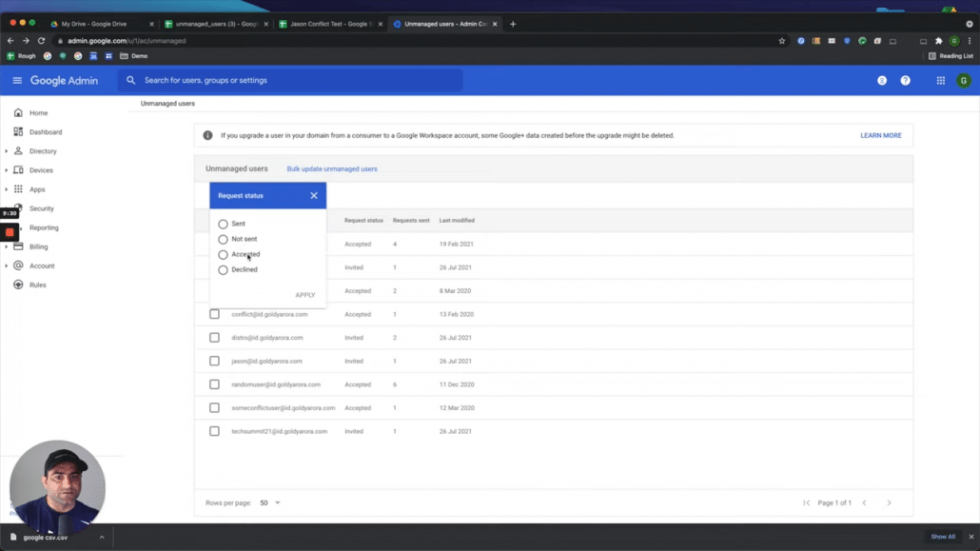Open the Bulk update unmanaged users link
This screenshot has height=551, width=980.
(x=332, y=168)
